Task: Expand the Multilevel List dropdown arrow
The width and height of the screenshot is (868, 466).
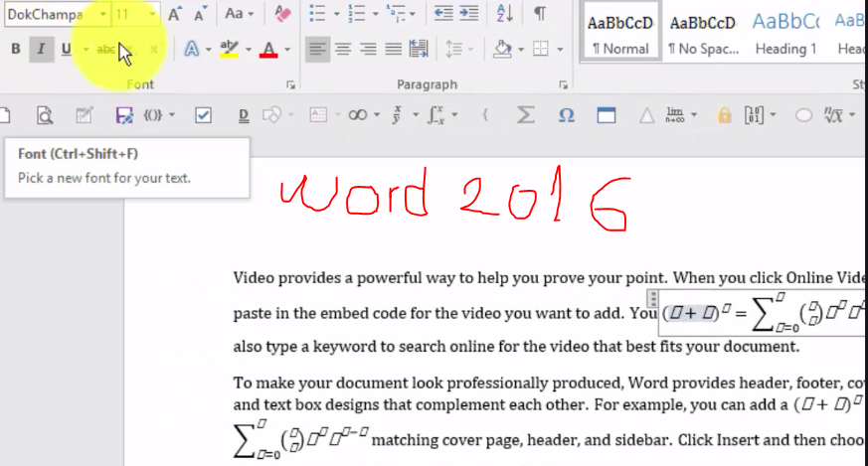Action: click(413, 14)
